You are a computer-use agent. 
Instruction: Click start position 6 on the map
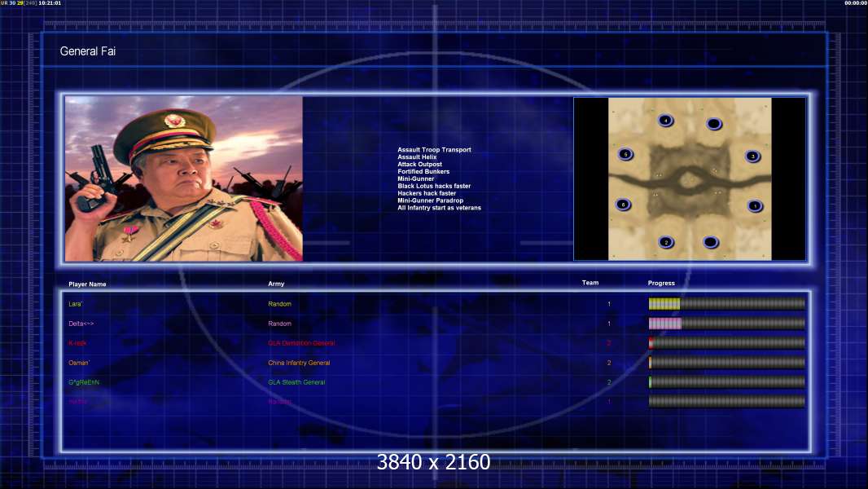click(623, 205)
